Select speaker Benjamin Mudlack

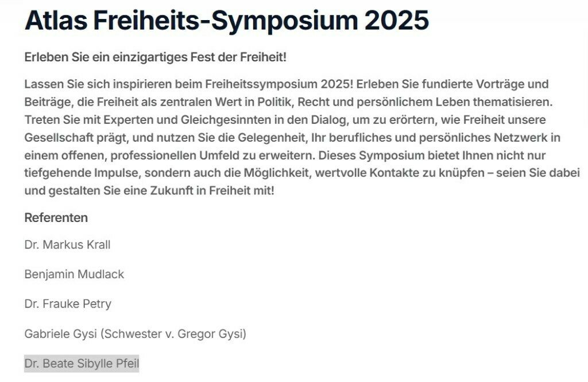click(x=74, y=275)
